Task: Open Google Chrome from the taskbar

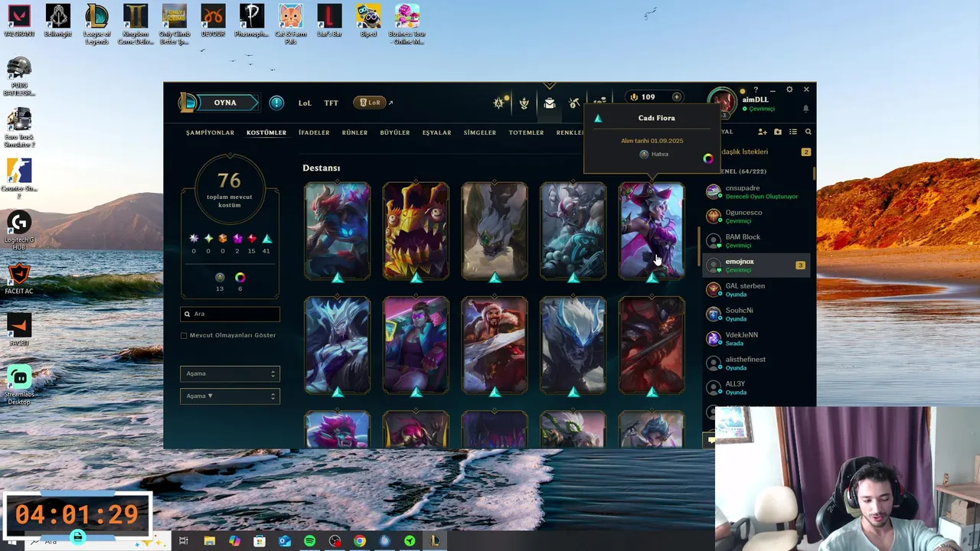Action: [x=360, y=541]
